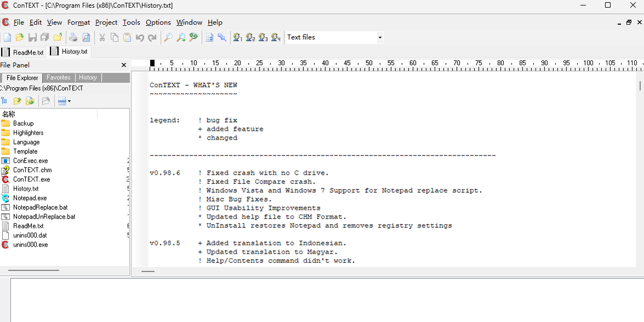Close the File Panel

pyautogui.click(x=124, y=65)
